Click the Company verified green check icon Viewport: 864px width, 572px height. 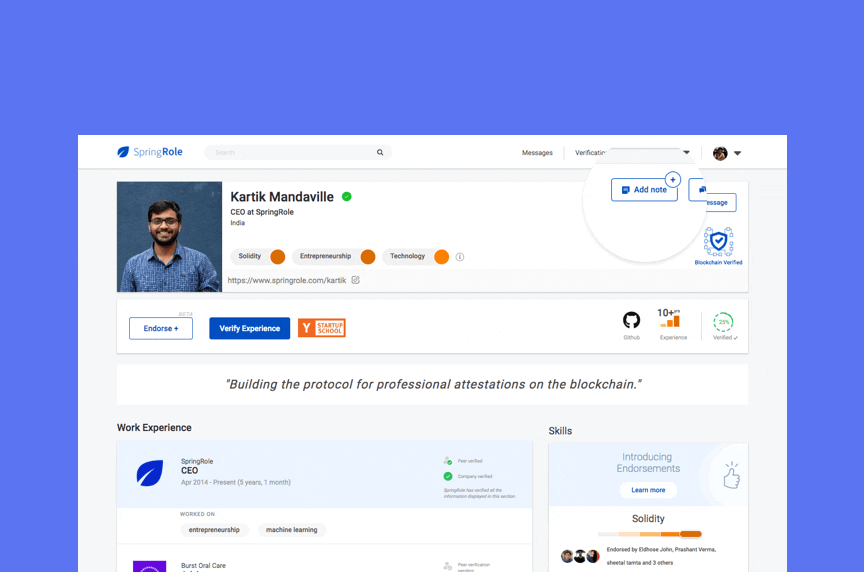click(x=448, y=476)
